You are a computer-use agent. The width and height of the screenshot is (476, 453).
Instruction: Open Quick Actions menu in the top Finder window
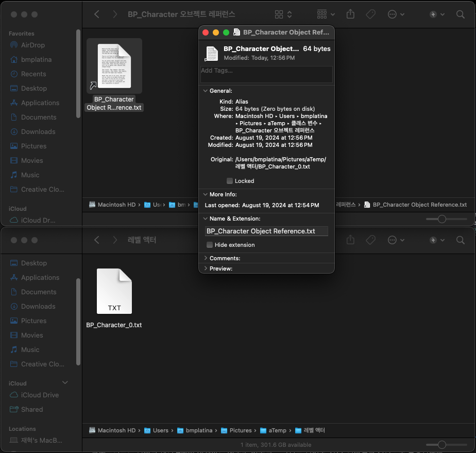click(x=437, y=14)
